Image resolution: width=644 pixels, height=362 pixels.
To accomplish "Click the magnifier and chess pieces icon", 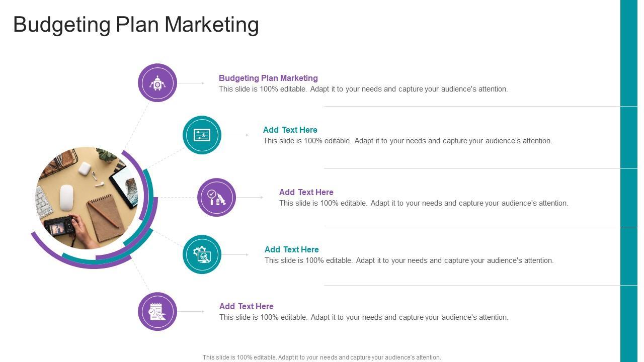I will (217, 197).
